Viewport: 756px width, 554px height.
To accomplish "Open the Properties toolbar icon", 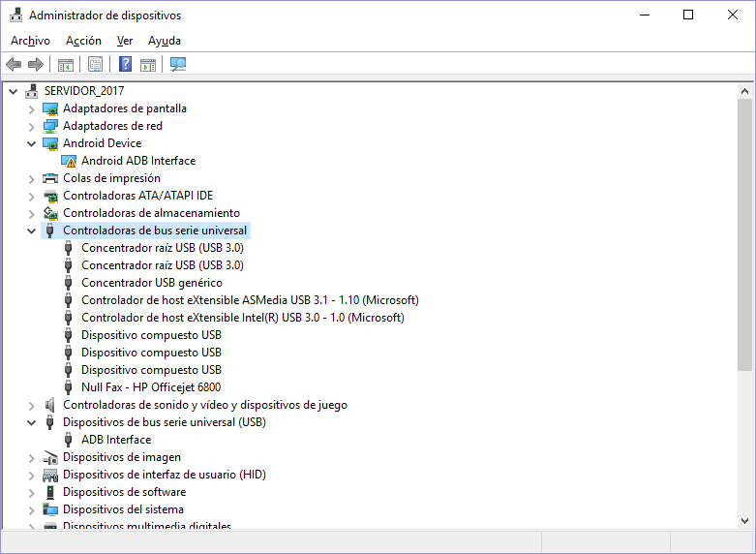I will [95, 64].
